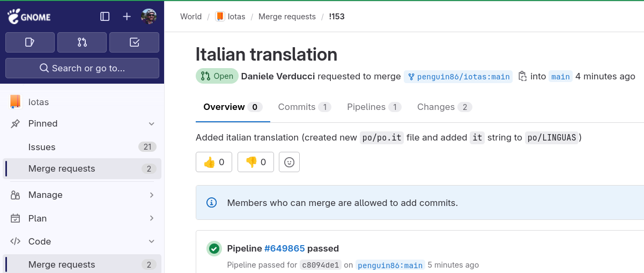Add a thumbs up reaction
644x273 pixels.
coord(214,162)
